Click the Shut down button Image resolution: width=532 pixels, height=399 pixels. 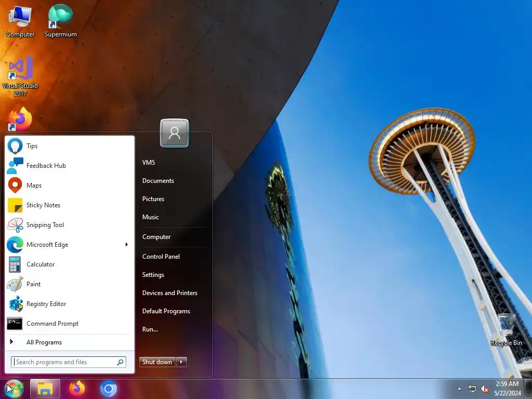pos(157,362)
